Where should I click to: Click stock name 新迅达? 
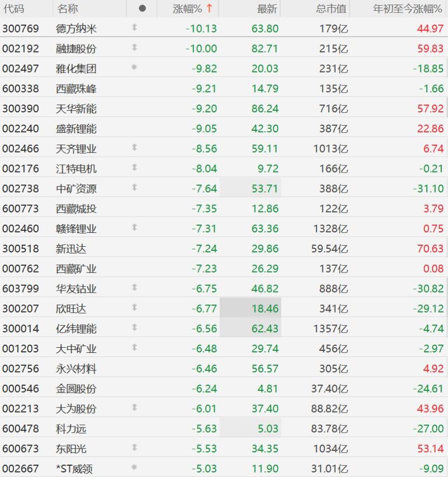71,249
